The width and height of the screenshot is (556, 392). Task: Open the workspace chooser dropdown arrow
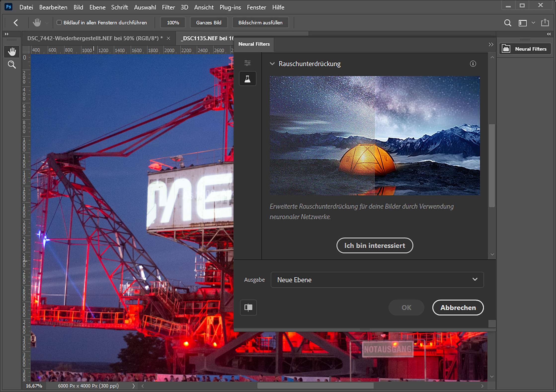(533, 23)
